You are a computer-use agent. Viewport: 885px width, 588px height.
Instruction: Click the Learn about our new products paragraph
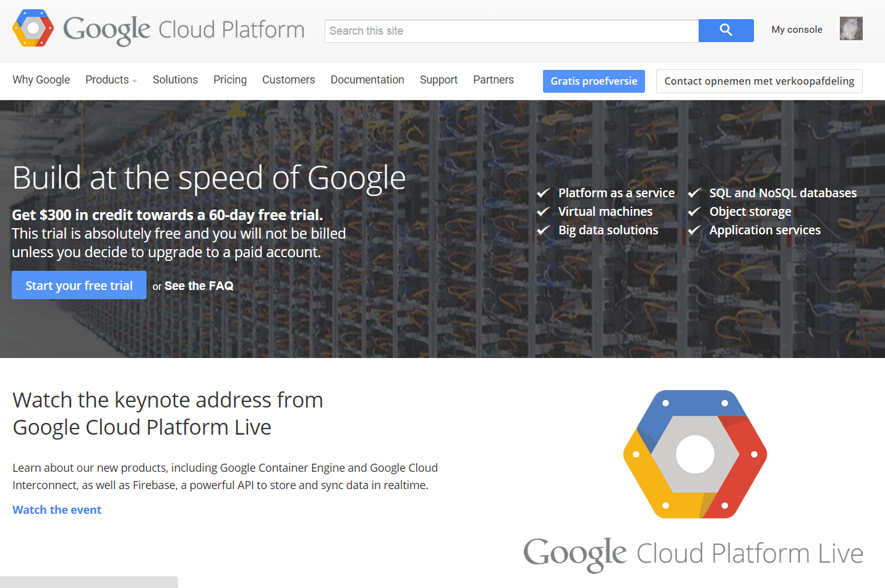pyautogui.click(x=225, y=476)
